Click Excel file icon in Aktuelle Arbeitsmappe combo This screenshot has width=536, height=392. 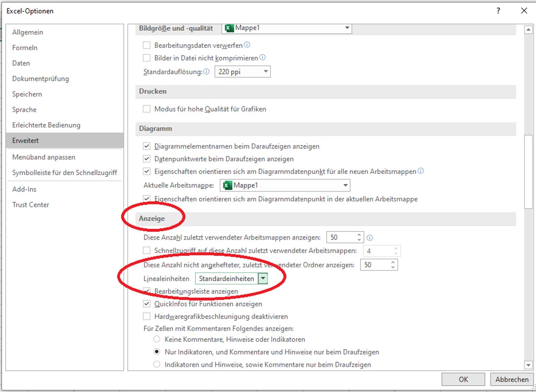point(227,185)
